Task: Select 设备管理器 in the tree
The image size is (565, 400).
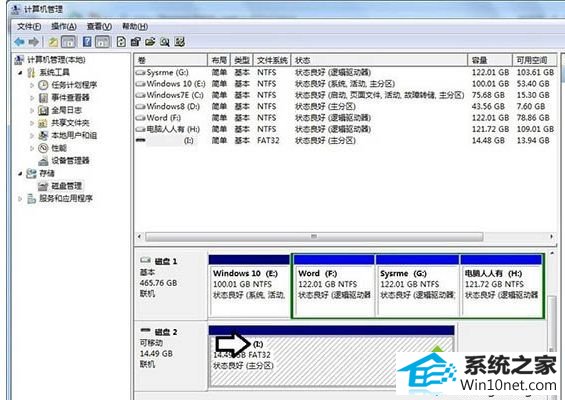Action: pyautogui.click(x=70, y=161)
